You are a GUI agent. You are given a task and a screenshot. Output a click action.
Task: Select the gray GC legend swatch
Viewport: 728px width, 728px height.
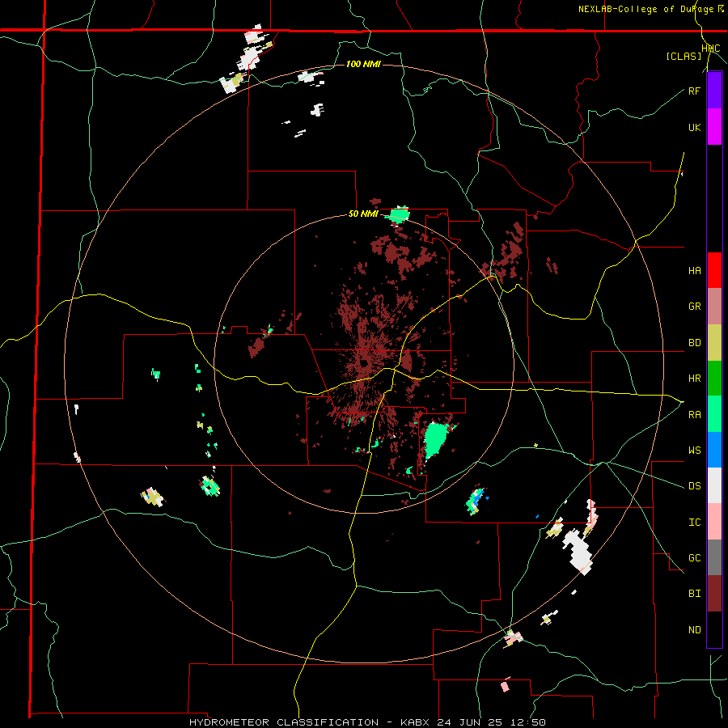point(714,557)
